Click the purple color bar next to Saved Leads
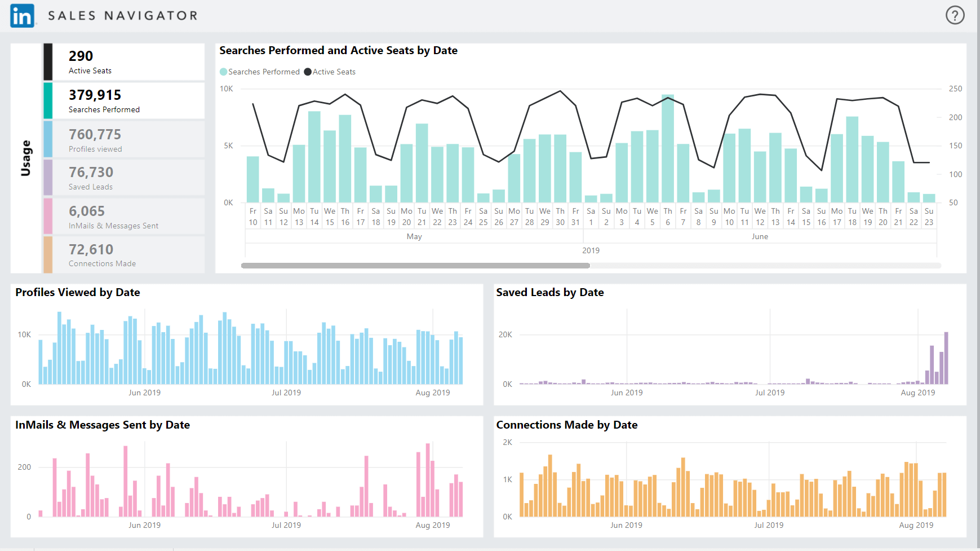This screenshot has height=551, width=980. (x=47, y=177)
